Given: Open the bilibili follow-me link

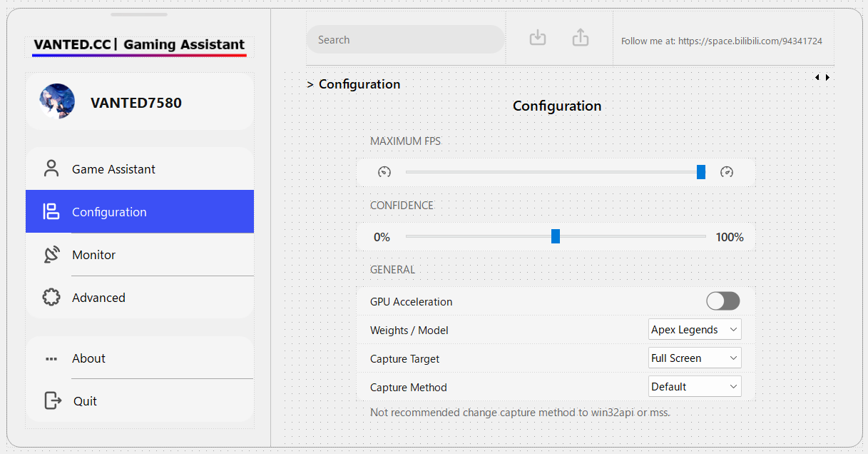Looking at the screenshot, I should [722, 41].
